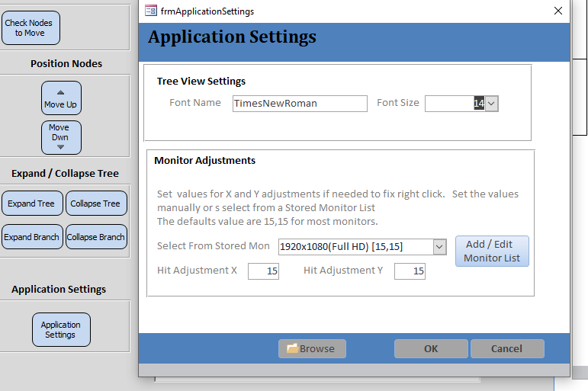Screen dimensions: 588x391
Task: Click Expand Branch button
Action: 32,236
